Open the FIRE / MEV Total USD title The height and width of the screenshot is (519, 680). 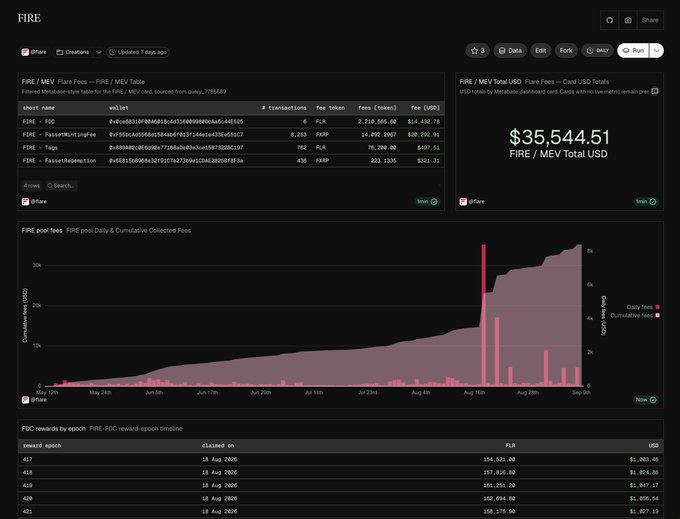pyautogui.click(x=490, y=82)
